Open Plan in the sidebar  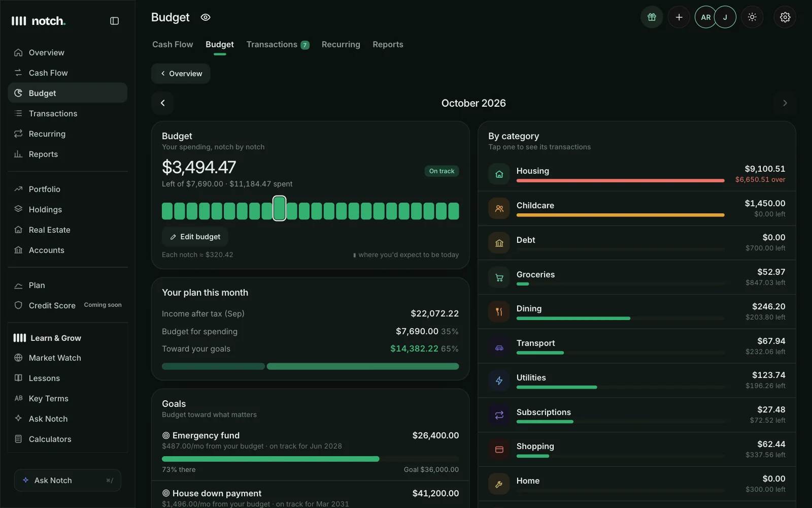[x=67, y=285]
